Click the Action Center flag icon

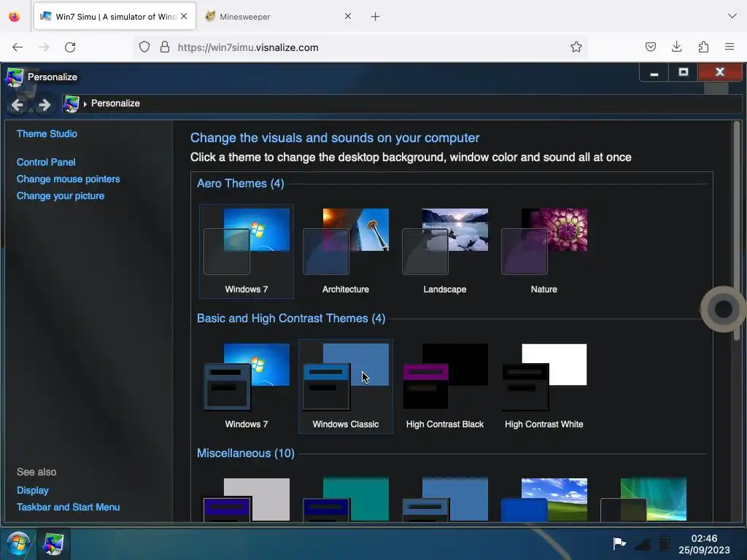click(619, 543)
